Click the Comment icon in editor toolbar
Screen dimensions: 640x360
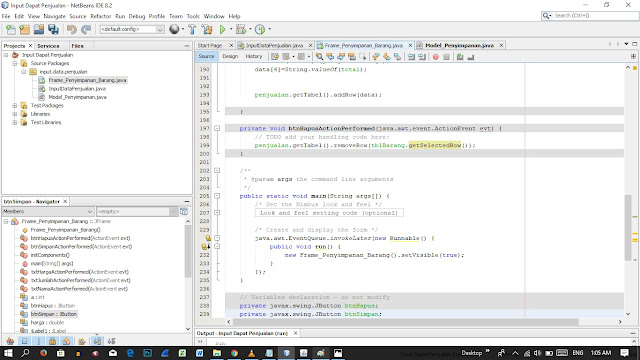(x=460, y=57)
